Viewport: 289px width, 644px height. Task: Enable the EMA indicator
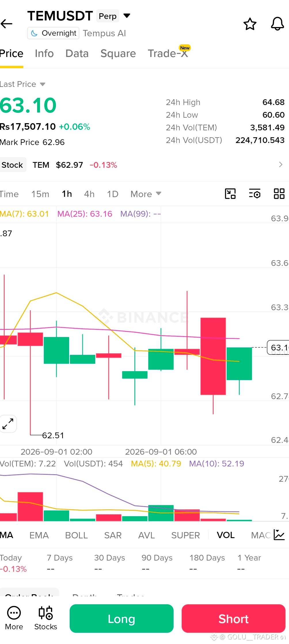click(x=39, y=535)
